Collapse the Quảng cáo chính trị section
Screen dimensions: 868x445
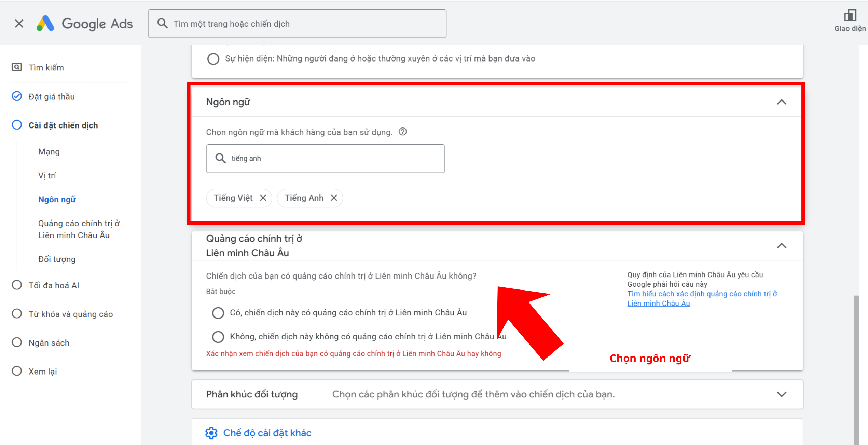tap(782, 246)
